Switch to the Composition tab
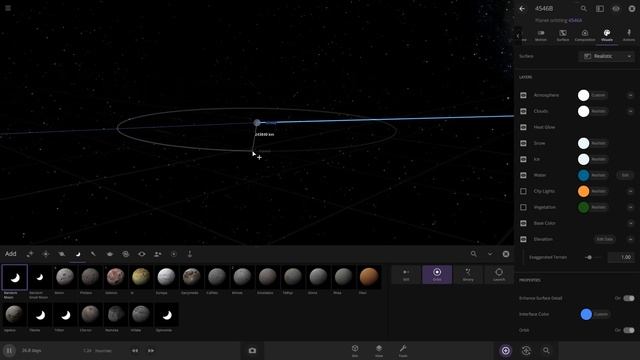640x360 pixels. (585, 36)
